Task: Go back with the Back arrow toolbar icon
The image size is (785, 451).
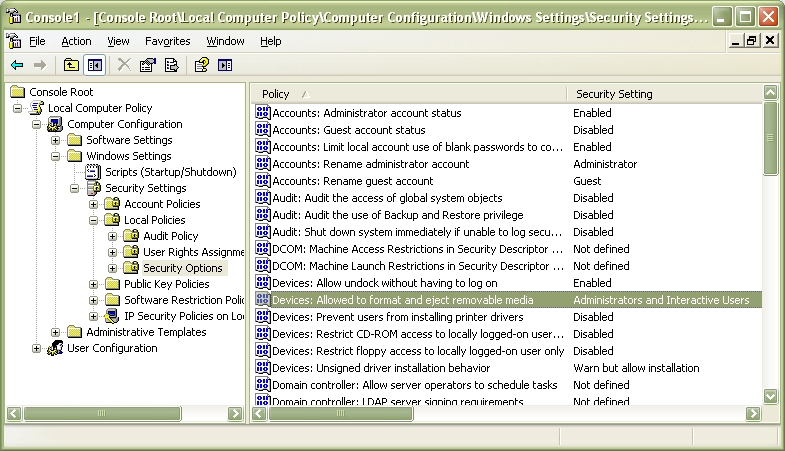Action: 17,65
